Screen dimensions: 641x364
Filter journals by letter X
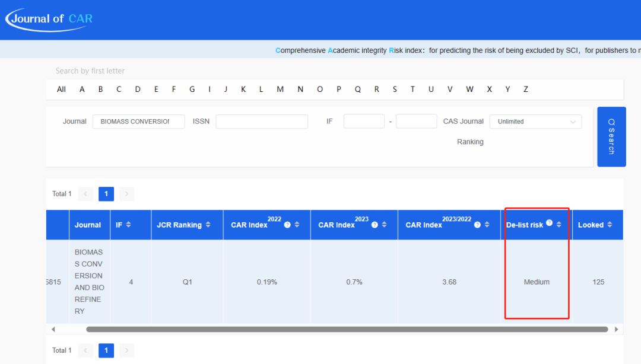tap(489, 89)
